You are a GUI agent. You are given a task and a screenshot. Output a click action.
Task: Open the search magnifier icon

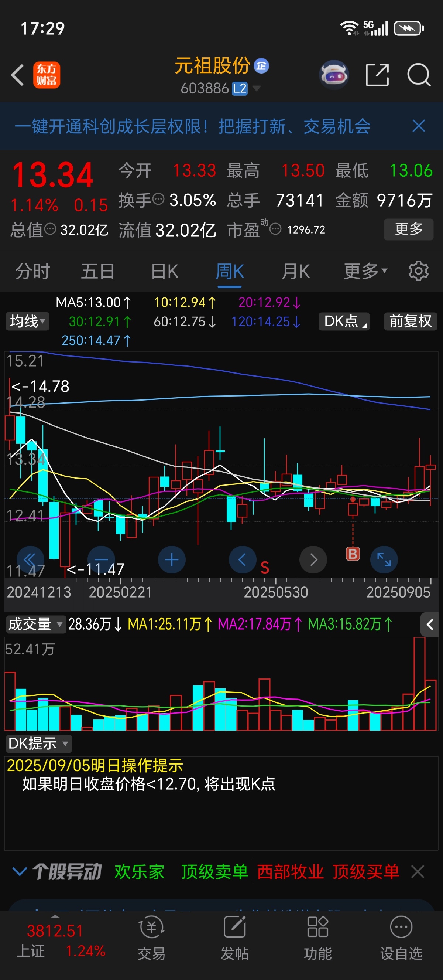coord(419,75)
